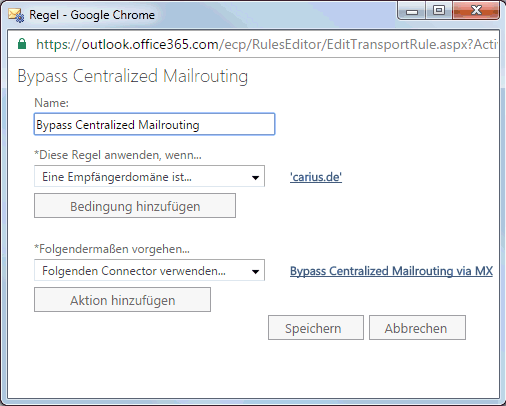506x406 pixels.
Task: Cancel editing with Abbrechen
Action: 417,328
